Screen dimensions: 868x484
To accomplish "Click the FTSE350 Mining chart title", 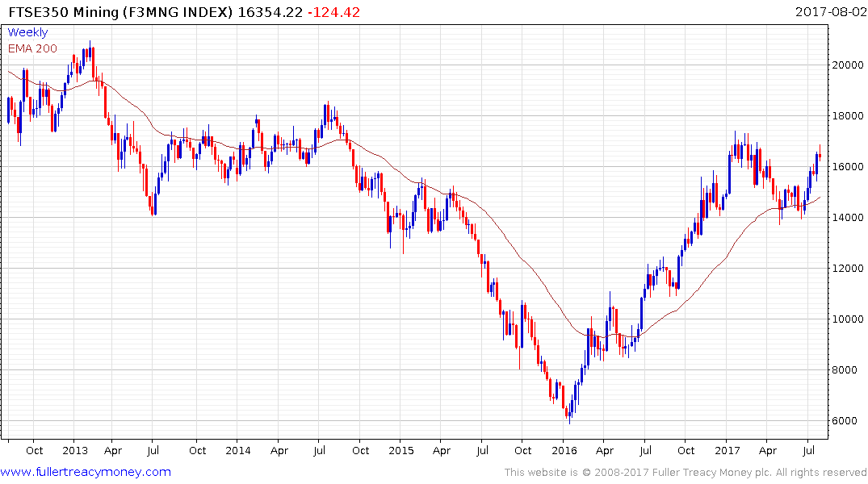I will coord(120,12).
